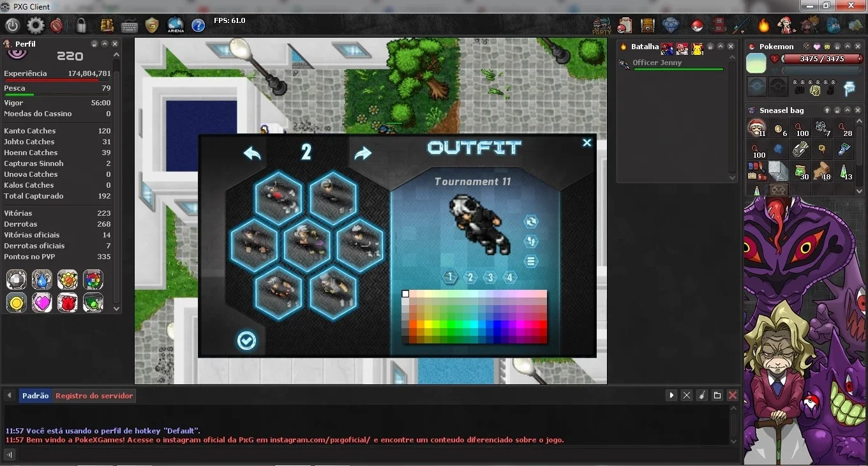Click the left arrow before chat tabs
The height and width of the screenshot is (466, 868).
pyautogui.click(x=10, y=396)
